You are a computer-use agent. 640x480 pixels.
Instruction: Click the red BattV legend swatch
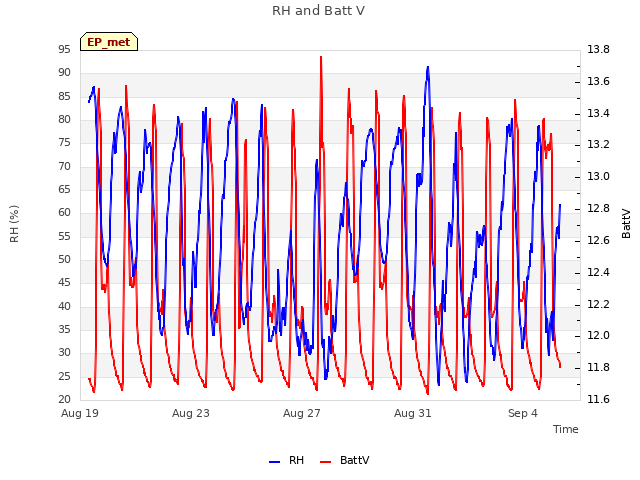coord(325,462)
